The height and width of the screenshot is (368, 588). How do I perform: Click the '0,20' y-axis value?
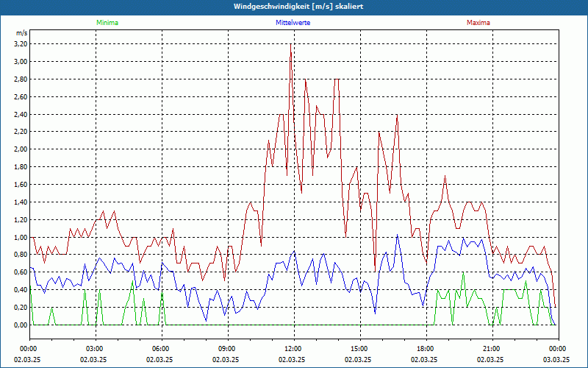(x=21, y=308)
